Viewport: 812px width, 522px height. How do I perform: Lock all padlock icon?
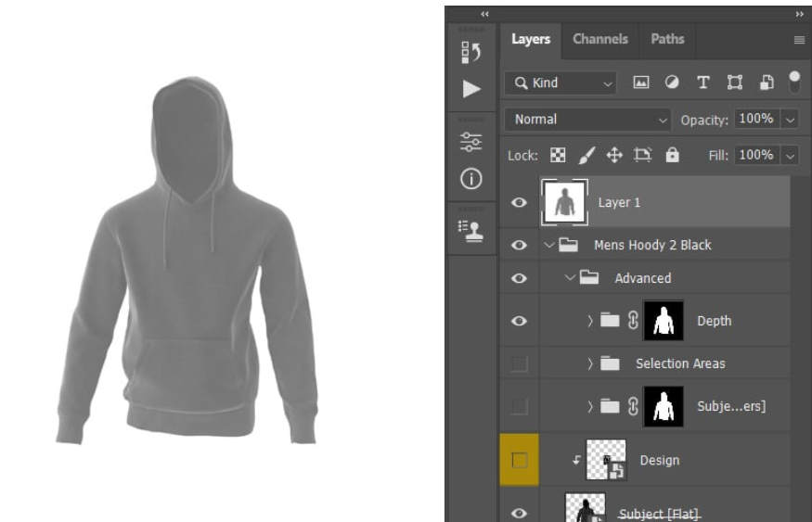click(672, 155)
